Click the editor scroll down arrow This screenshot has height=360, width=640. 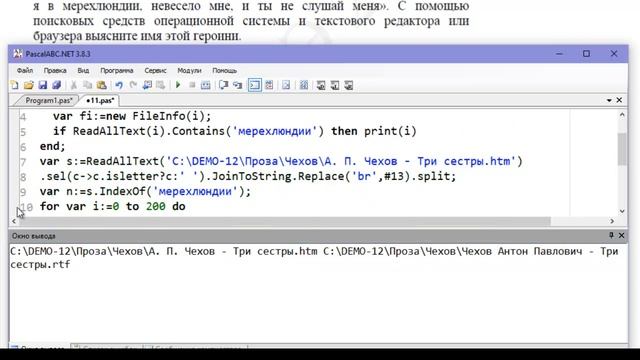622,211
